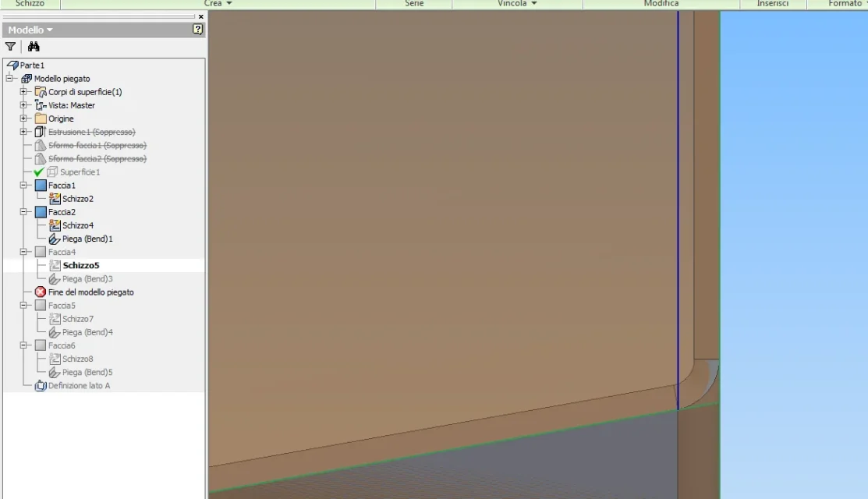The width and height of the screenshot is (868, 499).
Task: Select Sformo faccia1 (Soppresso) label
Action: (x=97, y=145)
